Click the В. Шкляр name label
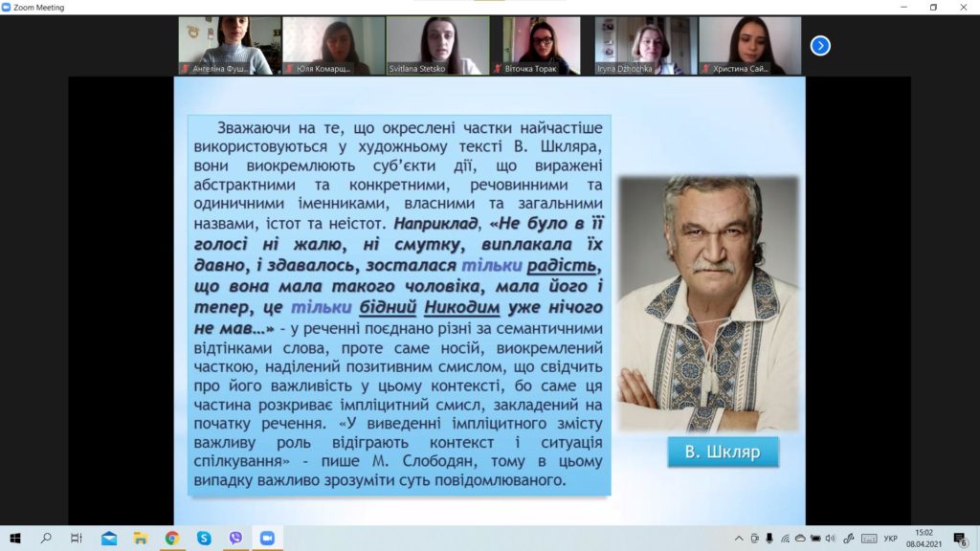The image size is (980, 551). (723, 452)
